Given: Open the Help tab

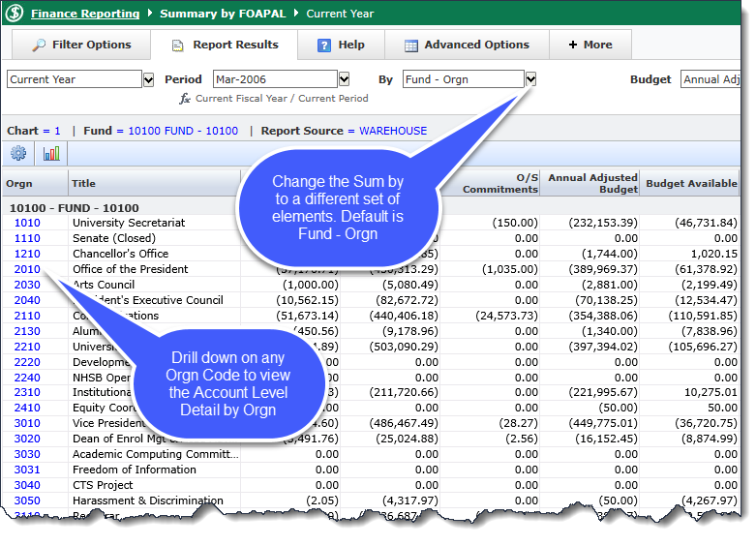Looking at the screenshot, I should [341, 45].
